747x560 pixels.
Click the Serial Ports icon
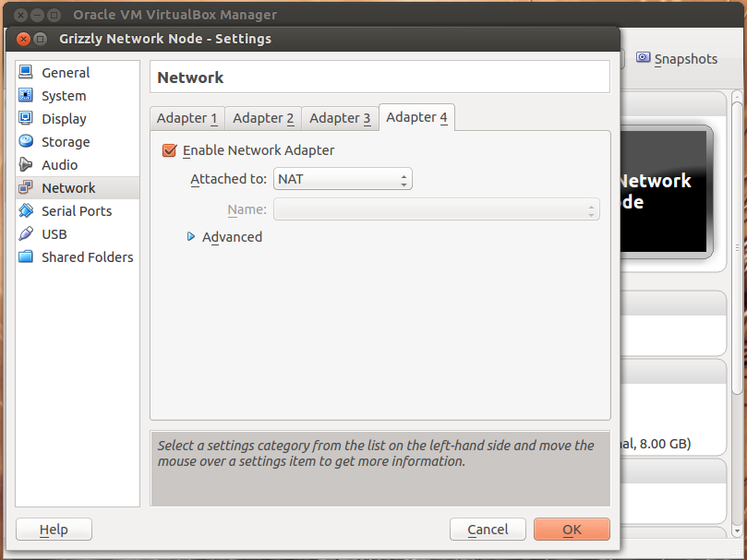26,210
